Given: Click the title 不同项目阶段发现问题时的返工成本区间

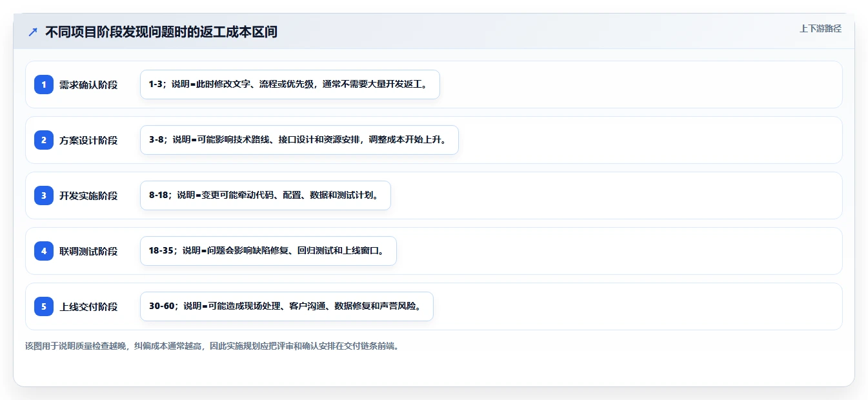Looking at the screenshot, I should pos(161,32).
